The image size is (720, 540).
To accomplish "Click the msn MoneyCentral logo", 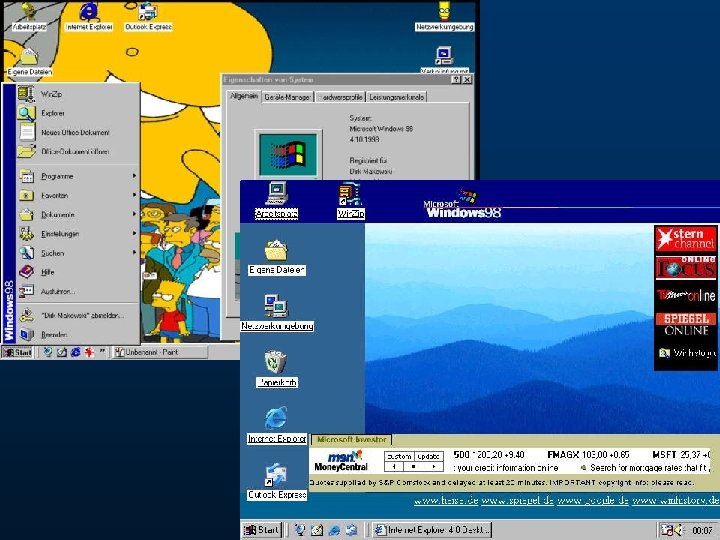I will click(342, 461).
